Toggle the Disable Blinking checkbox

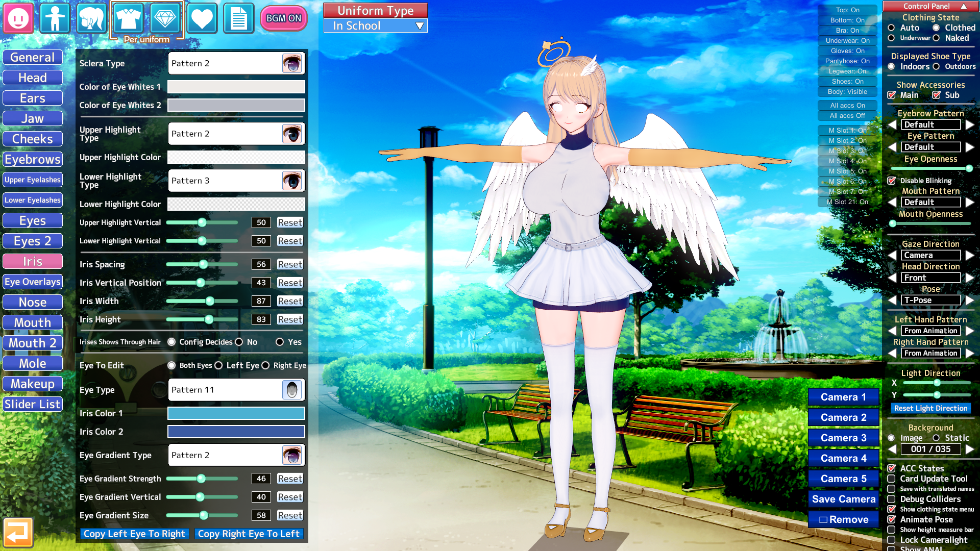892,181
